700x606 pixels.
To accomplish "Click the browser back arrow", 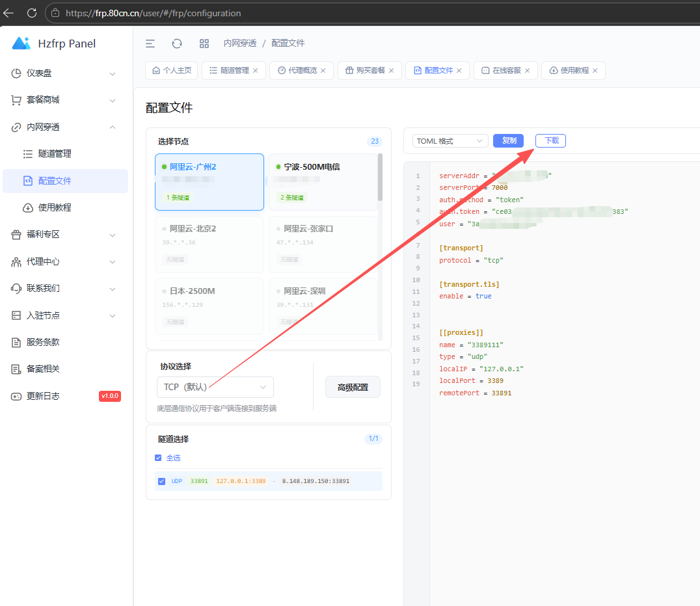I will point(8,13).
